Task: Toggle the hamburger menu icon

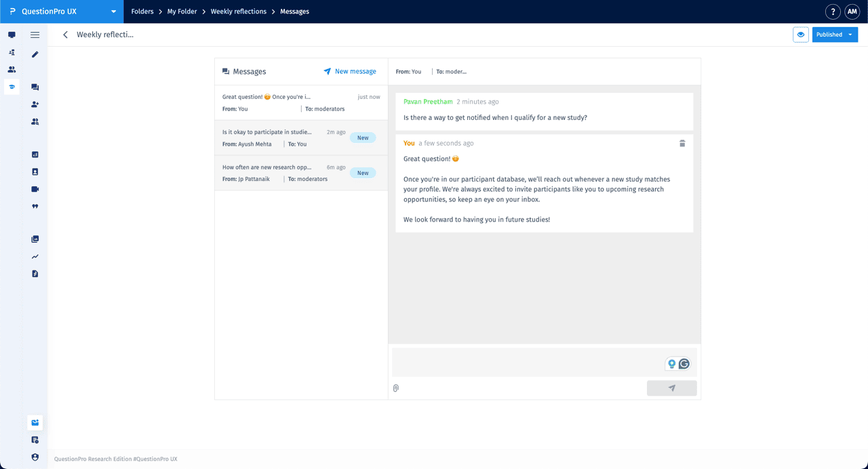Action: (35, 35)
